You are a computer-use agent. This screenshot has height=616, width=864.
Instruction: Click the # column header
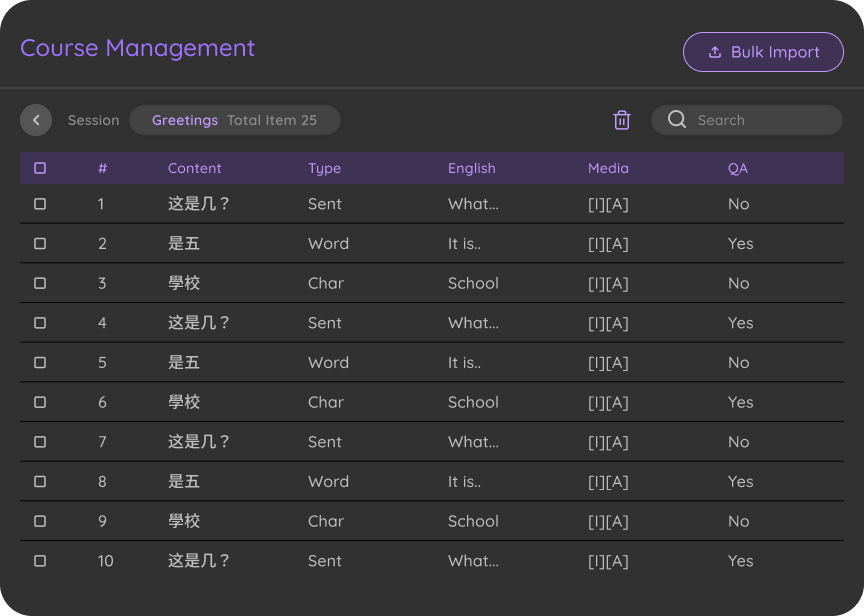click(102, 168)
